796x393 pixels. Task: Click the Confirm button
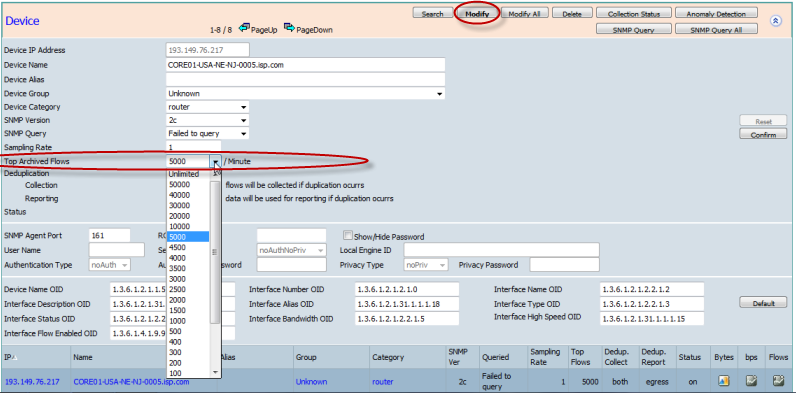(763, 135)
